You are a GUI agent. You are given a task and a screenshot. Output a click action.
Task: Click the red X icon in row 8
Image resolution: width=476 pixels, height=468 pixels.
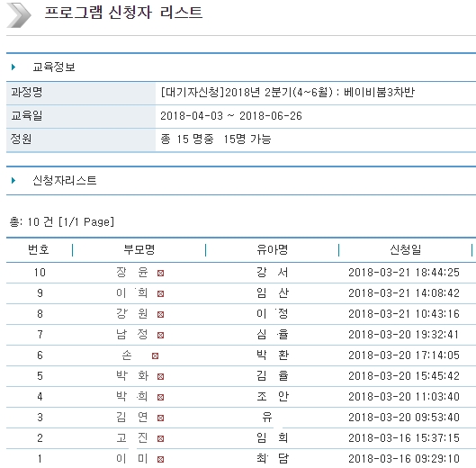(x=160, y=314)
